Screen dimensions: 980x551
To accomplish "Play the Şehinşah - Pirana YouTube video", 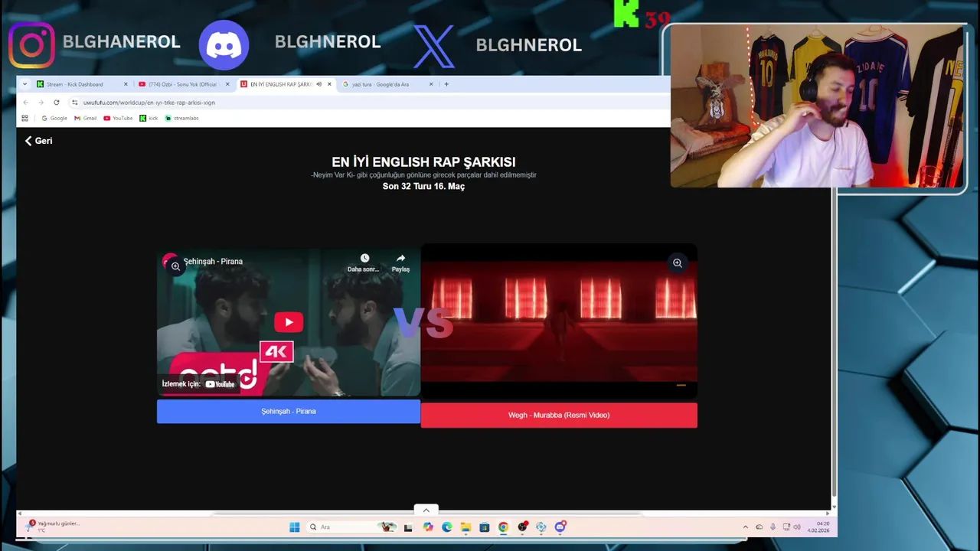I will [x=289, y=322].
